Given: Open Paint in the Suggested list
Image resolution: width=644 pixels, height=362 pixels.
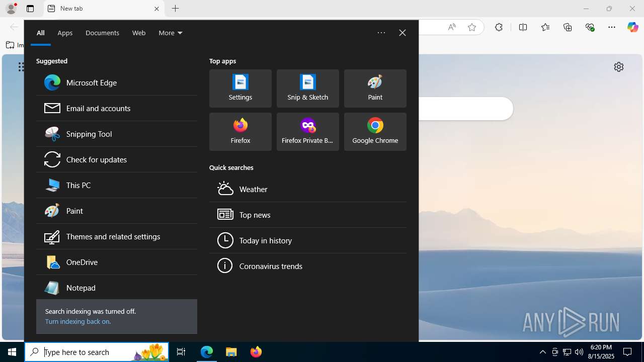Looking at the screenshot, I should tap(116, 211).
